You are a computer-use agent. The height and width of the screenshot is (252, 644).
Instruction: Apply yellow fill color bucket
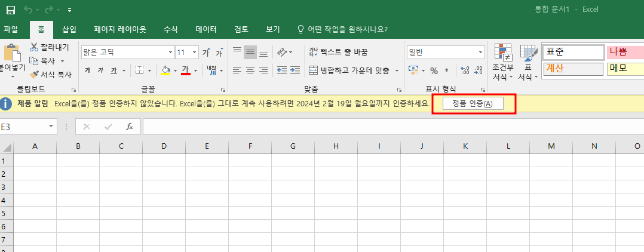point(165,70)
